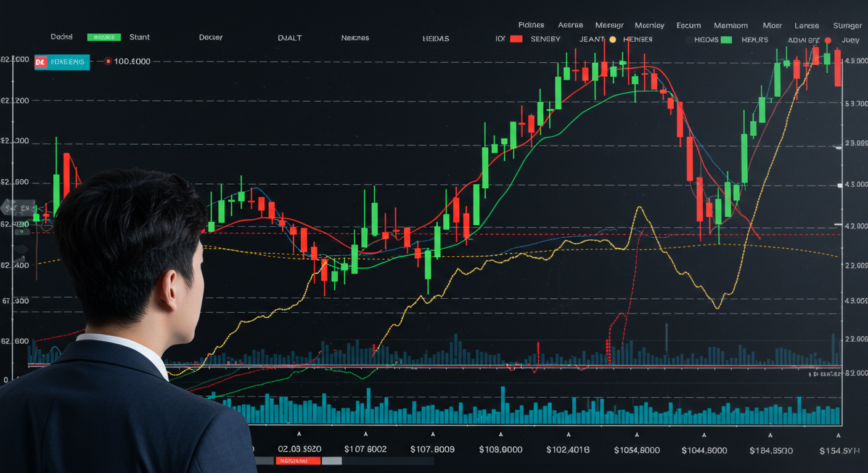Switch to the Stunt tab
This screenshot has width=868, height=473.
click(x=139, y=37)
